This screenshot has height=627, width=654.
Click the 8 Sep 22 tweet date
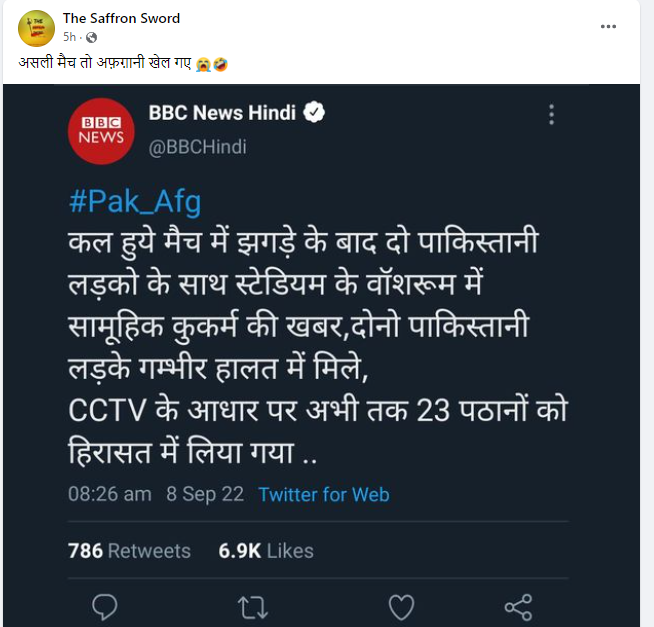(x=205, y=495)
